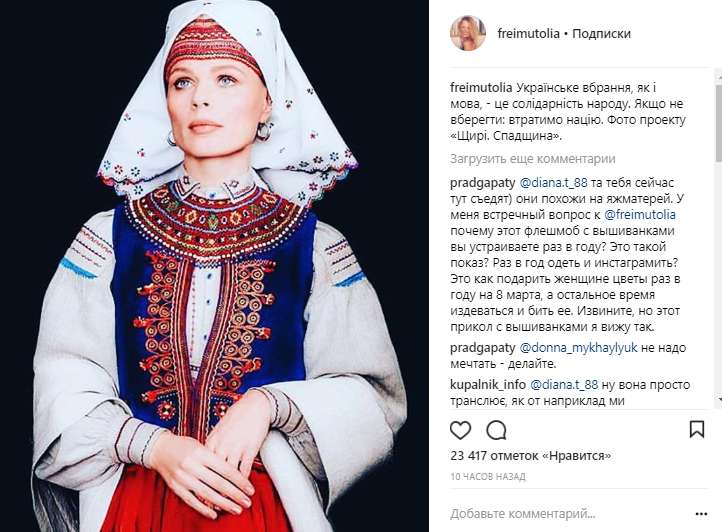
Task: Open three-dot more options menu
Action: coord(701,514)
